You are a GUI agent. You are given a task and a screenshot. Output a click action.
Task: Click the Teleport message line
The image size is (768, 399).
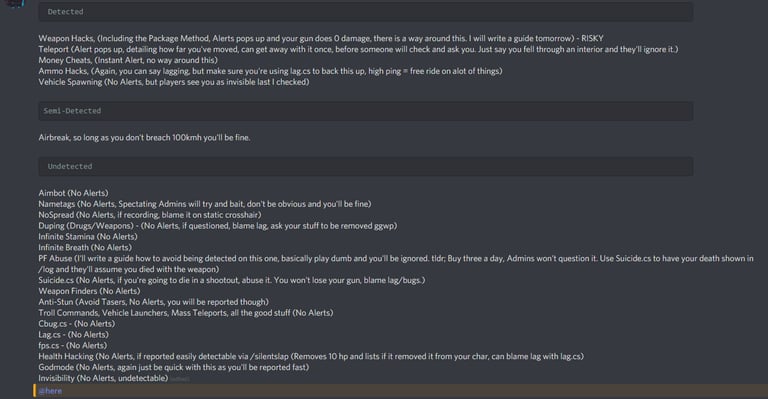pos(358,49)
